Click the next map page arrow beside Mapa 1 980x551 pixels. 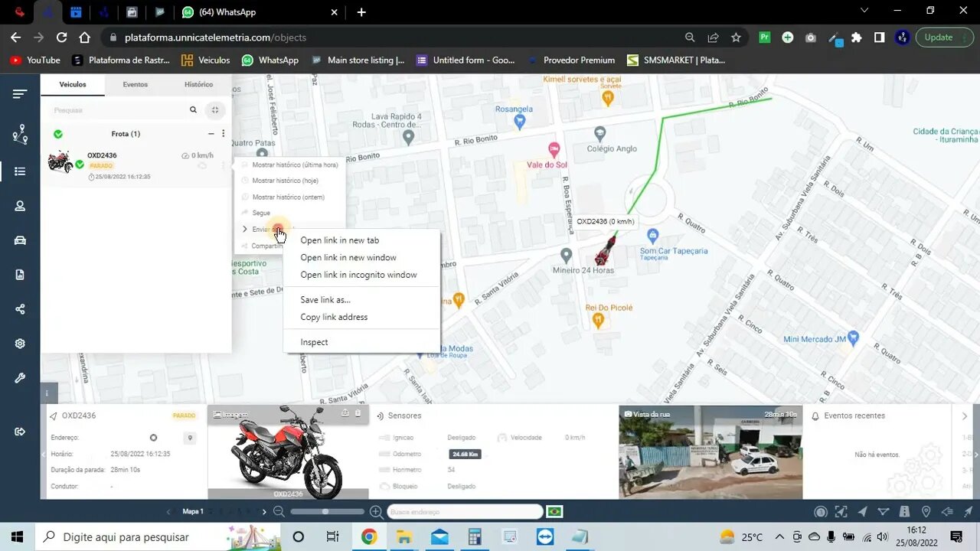click(x=264, y=511)
